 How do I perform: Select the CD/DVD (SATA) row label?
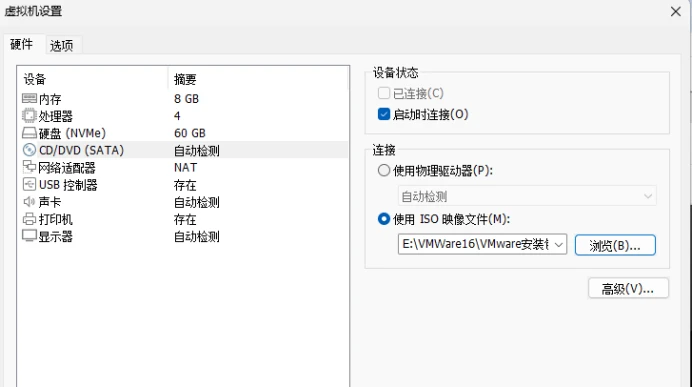(x=81, y=151)
